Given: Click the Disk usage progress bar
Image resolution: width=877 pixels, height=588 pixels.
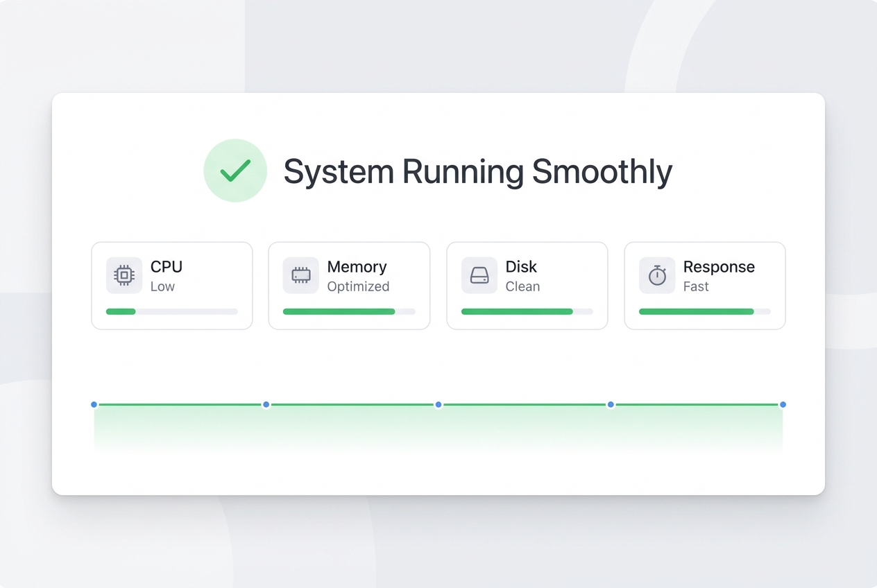Looking at the screenshot, I should click(x=527, y=312).
